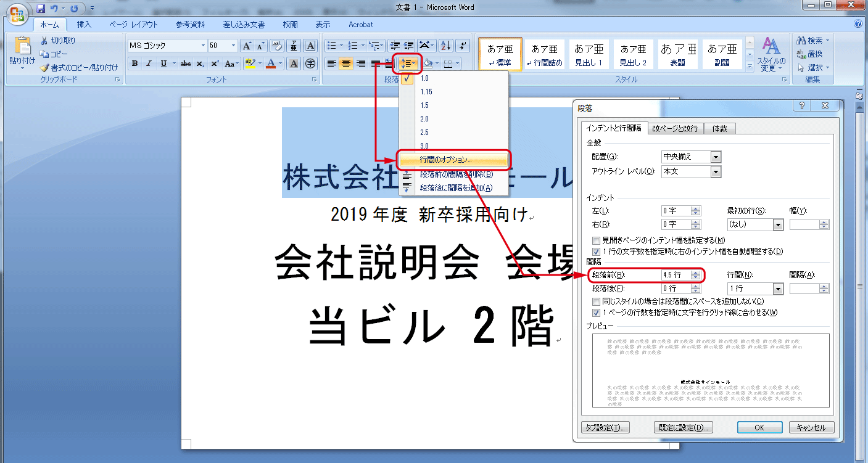Click the strikethrough icon

point(186,64)
